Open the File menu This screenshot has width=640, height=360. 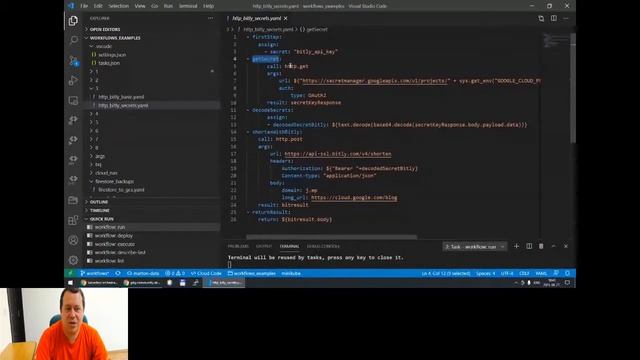point(84,6)
